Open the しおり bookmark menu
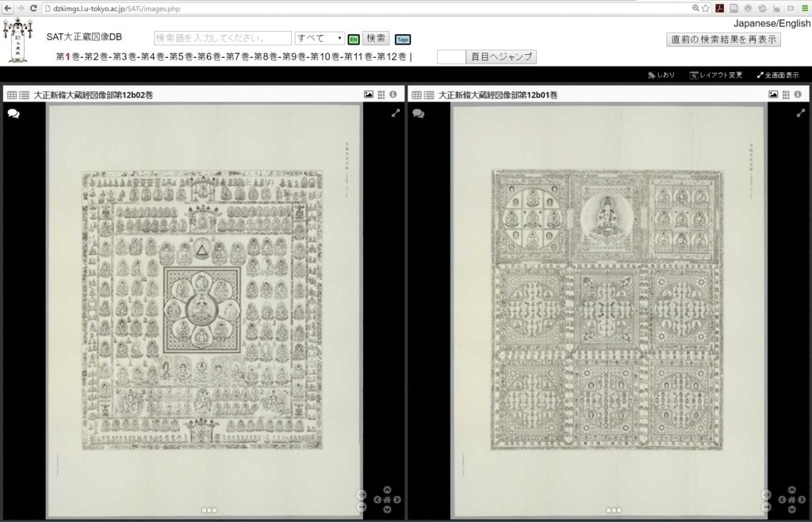 point(661,75)
